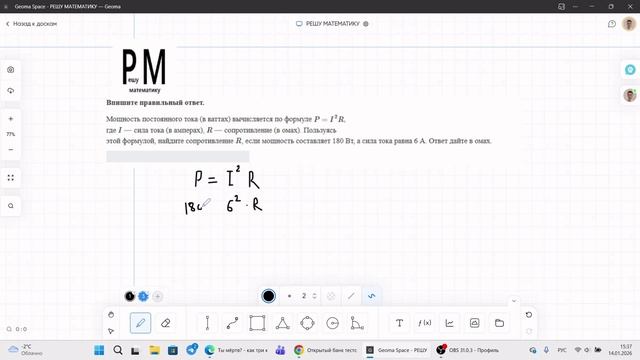This screenshot has width=640, height=360.
Task: Undo the last stroke
Action: [x=529, y=315]
